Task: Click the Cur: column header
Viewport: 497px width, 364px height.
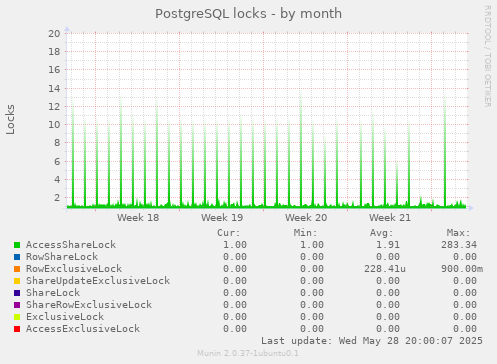Action: point(229,233)
